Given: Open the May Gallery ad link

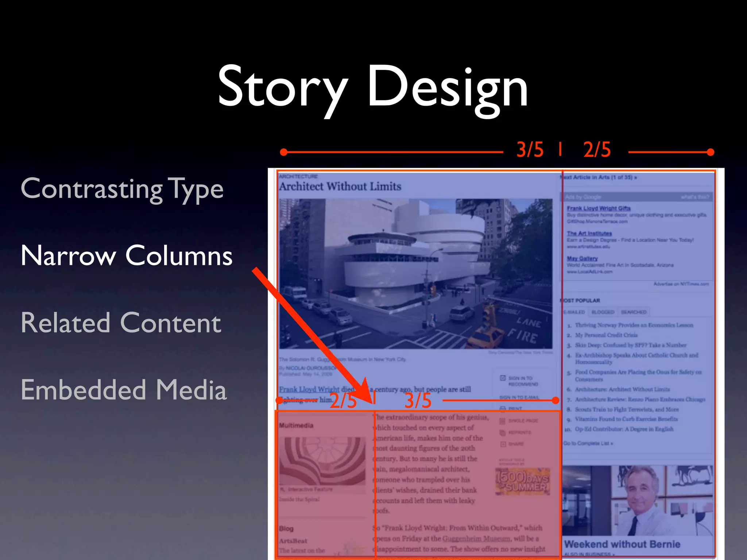Looking at the screenshot, I should 582,258.
